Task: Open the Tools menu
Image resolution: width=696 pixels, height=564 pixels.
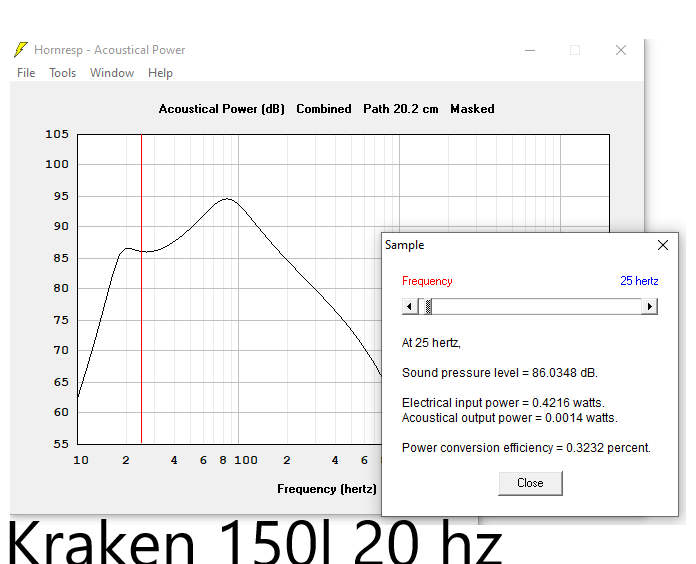Action: click(63, 73)
